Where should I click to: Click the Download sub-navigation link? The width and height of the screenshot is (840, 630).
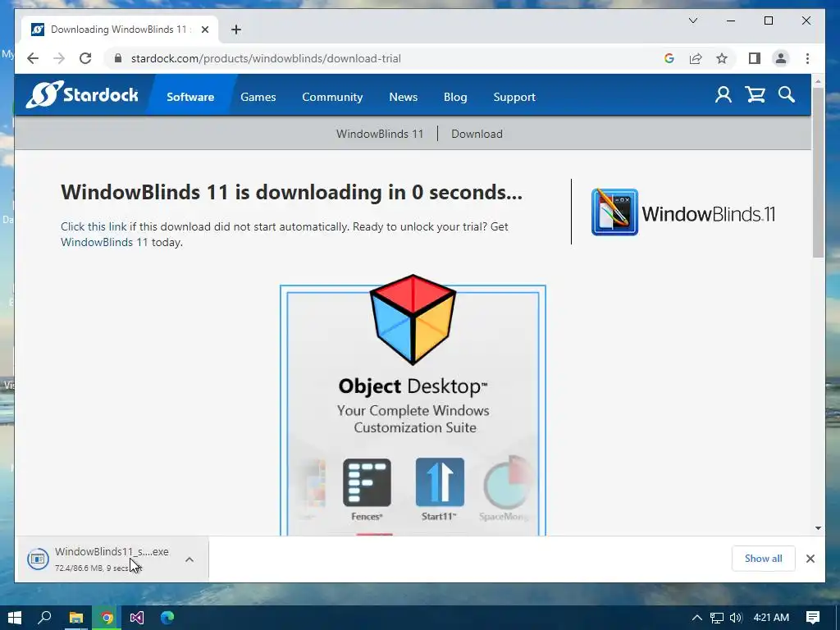pyautogui.click(x=477, y=134)
